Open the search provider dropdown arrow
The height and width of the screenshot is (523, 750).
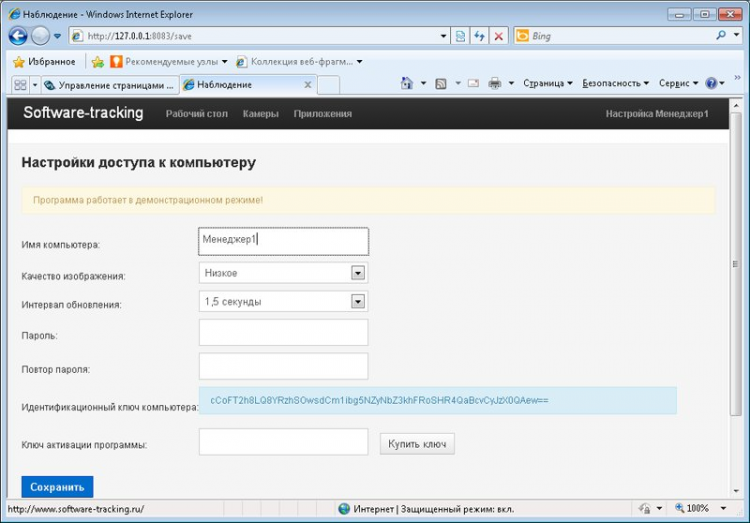(x=737, y=35)
